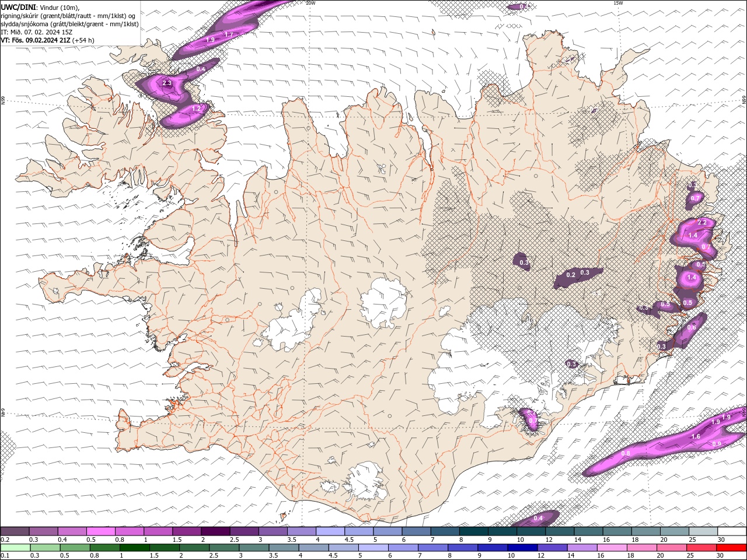The image size is (747, 560).
Task: Click the 20W longitude label
Action: 310,3
